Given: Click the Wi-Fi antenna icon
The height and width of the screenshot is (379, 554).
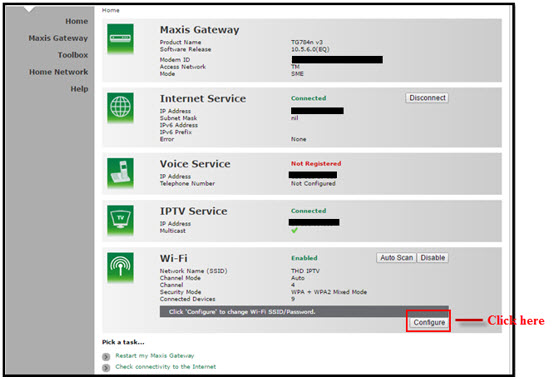Looking at the screenshot, I should [120, 268].
